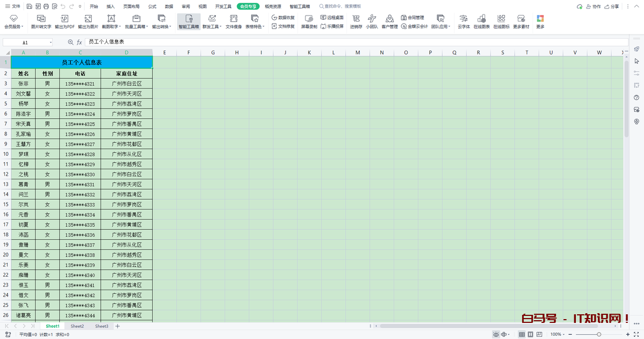Click the print icon in quick access toolbar
The height and width of the screenshot is (339, 644).
[x=46, y=6]
